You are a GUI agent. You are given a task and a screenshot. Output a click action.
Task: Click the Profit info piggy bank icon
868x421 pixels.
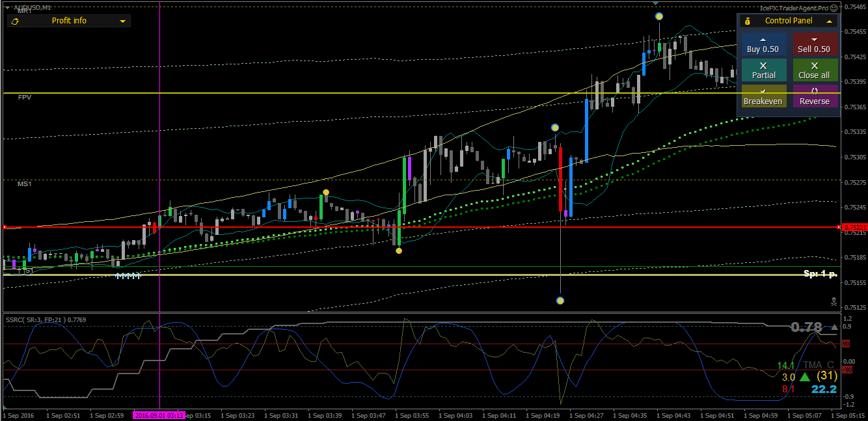pyautogui.click(x=16, y=21)
